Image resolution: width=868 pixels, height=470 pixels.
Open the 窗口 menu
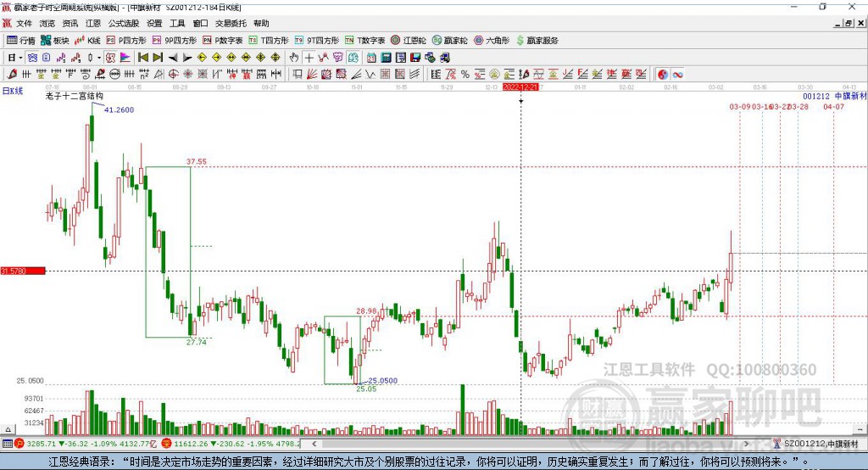coord(200,23)
